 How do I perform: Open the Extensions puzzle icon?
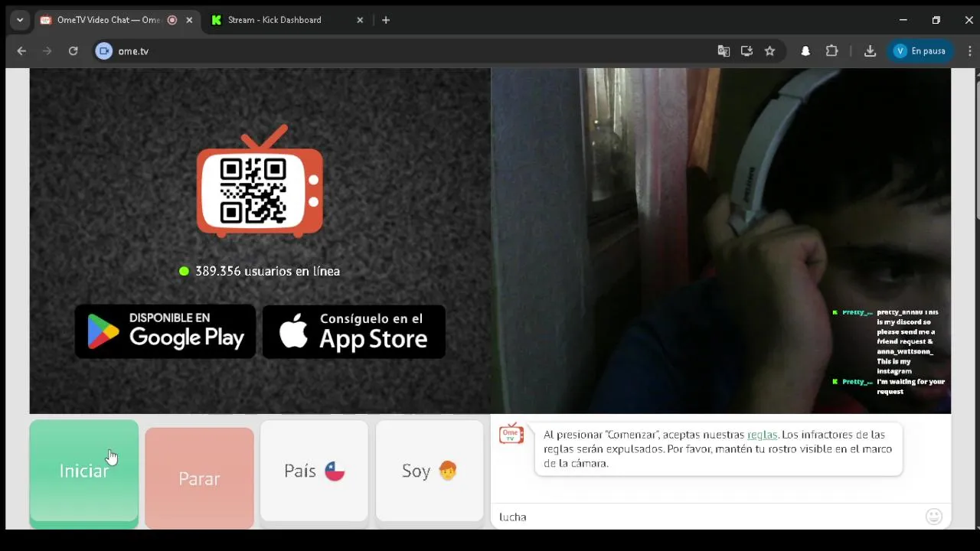[x=832, y=51]
